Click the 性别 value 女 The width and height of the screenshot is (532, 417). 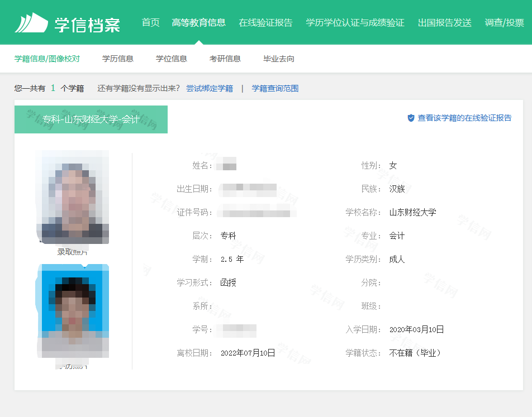pos(393,165)
